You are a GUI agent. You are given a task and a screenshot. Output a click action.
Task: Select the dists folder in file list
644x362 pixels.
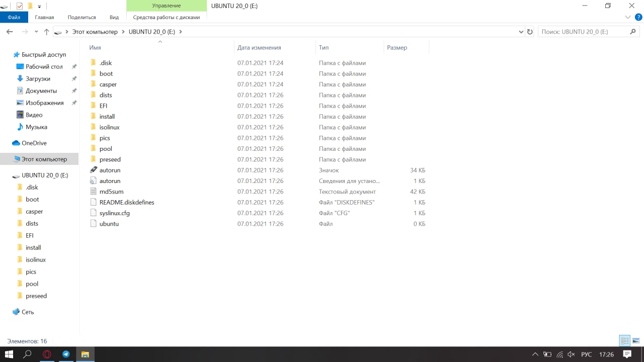pos(106,95)
